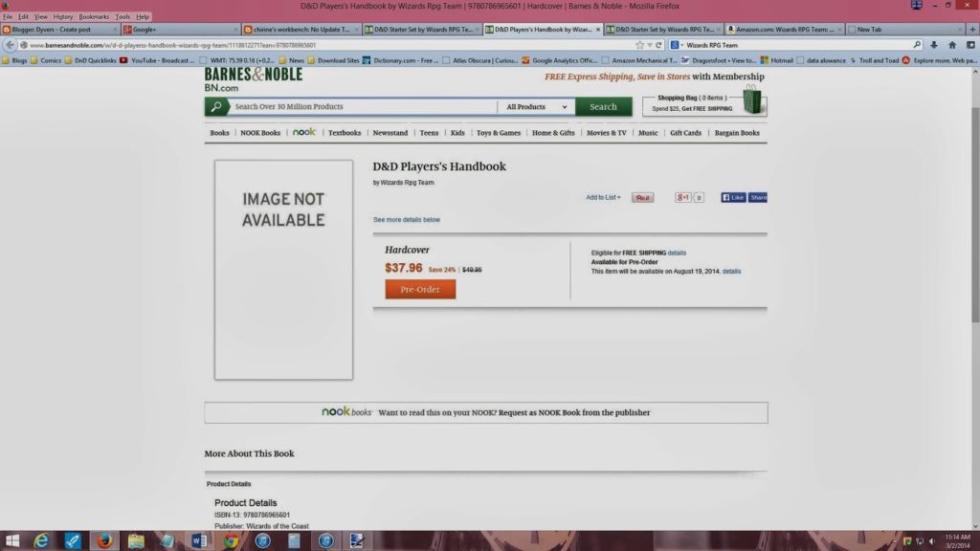
Task: Open the search engine selector dropdown
Action: 677,45
